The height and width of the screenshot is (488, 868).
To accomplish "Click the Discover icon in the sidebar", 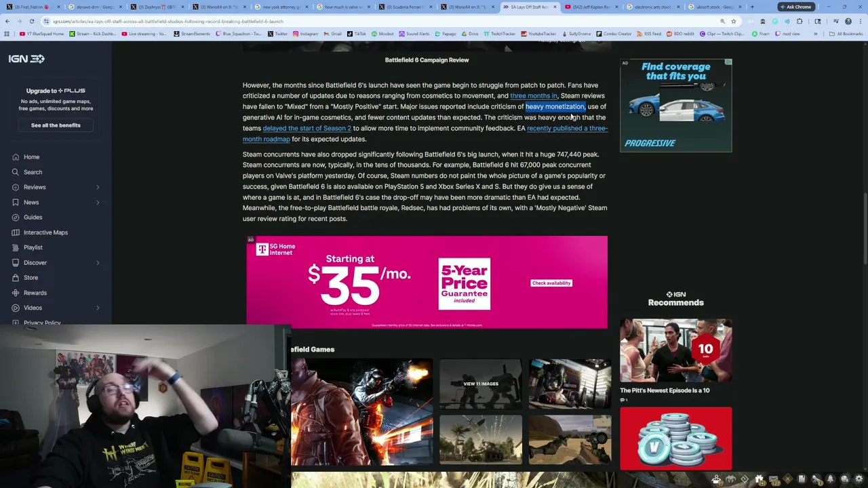I will click(x=16, y=262).
